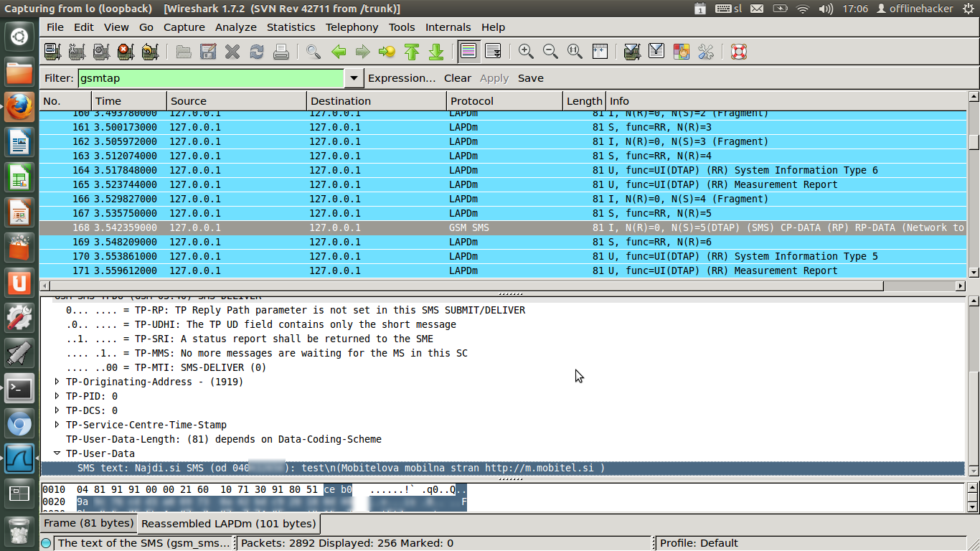
Task: Open the File menu
Action: [55, 27]
